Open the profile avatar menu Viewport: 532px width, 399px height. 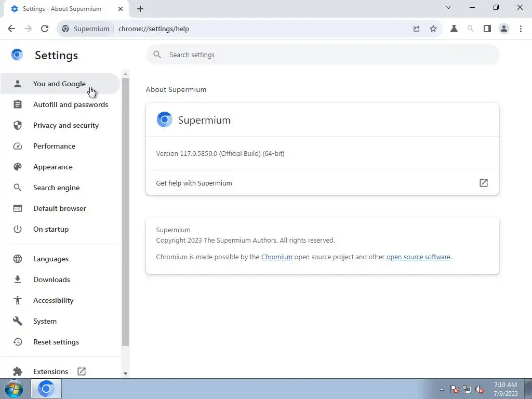click(504, 29)
